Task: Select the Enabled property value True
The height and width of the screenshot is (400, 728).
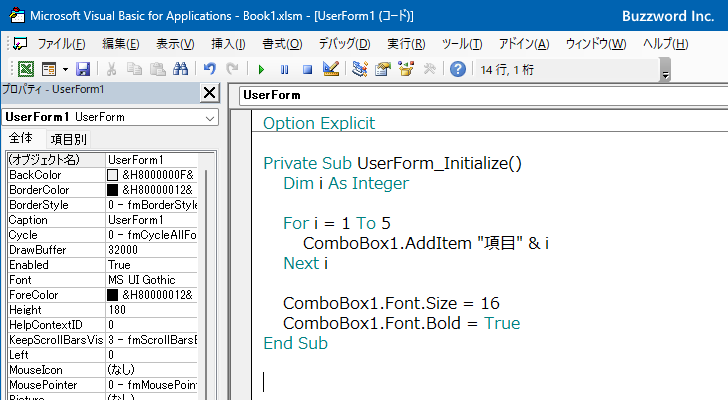Action: click(119, 265)
